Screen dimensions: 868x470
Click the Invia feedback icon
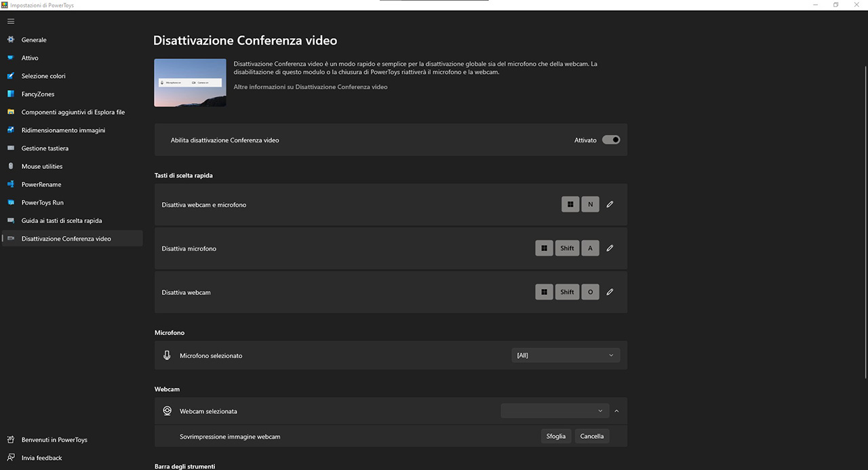point(11,458)
